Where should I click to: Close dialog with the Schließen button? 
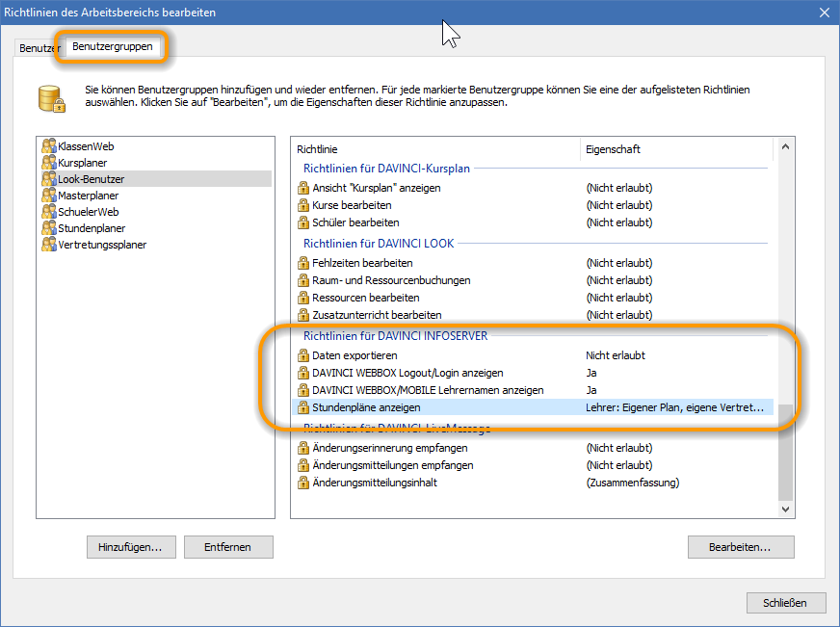pyautogui.click(x=786, y=603)
